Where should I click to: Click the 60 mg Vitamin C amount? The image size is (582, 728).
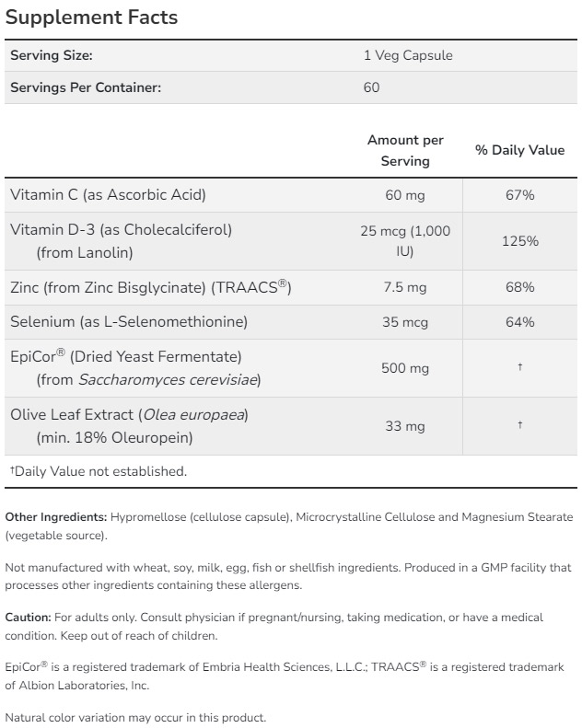tap(405, 195)
